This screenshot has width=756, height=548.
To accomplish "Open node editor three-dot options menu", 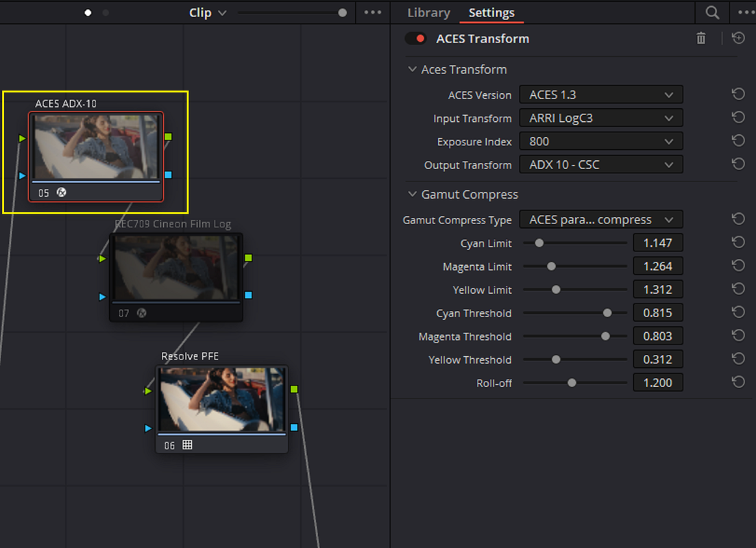I will pyautogui.click(x=373, y=12).
